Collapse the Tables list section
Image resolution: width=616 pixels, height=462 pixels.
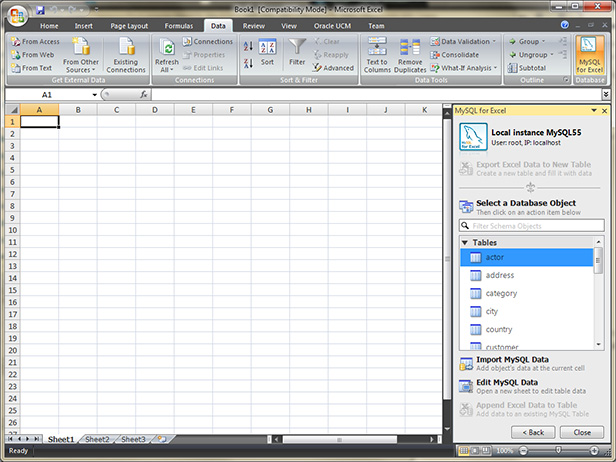[465, 242]
